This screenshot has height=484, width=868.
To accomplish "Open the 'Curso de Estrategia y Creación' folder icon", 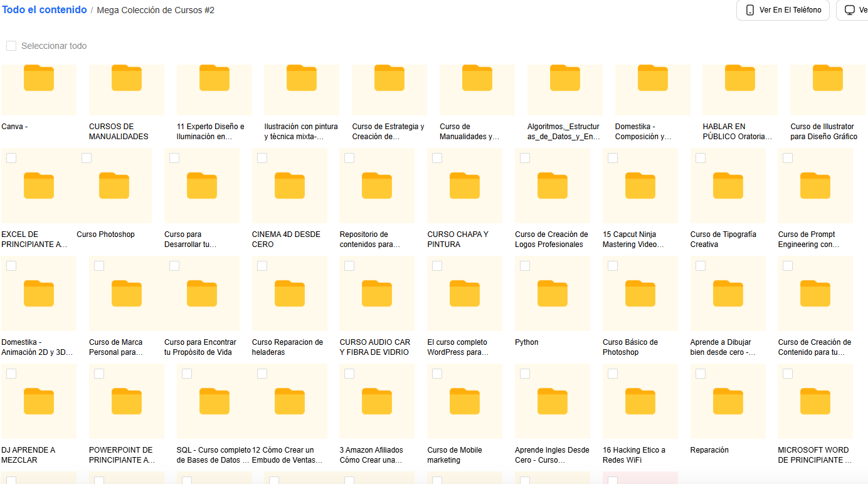I will (389, 78).
